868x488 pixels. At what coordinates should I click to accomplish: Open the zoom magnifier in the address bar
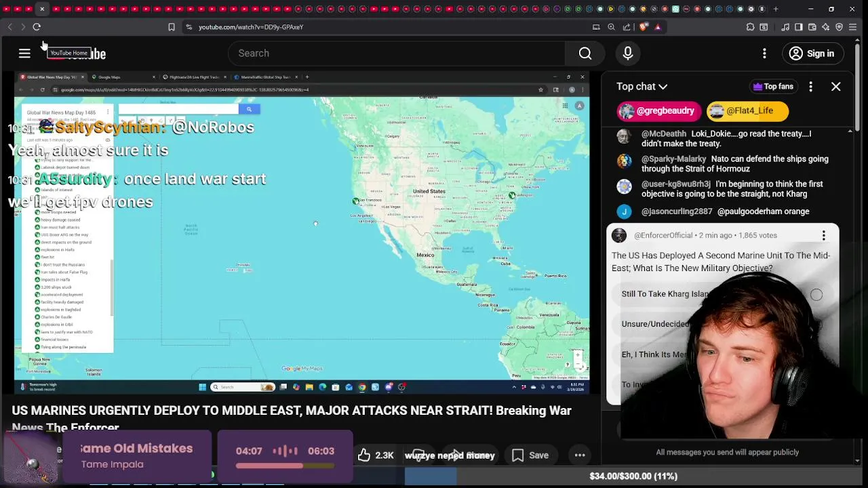(x=611, y=27)
